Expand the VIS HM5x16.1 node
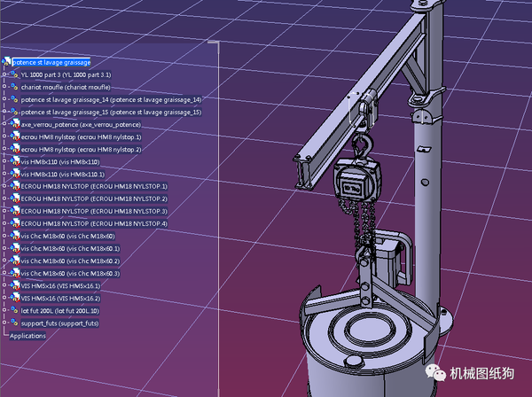 tap(4, 285)
